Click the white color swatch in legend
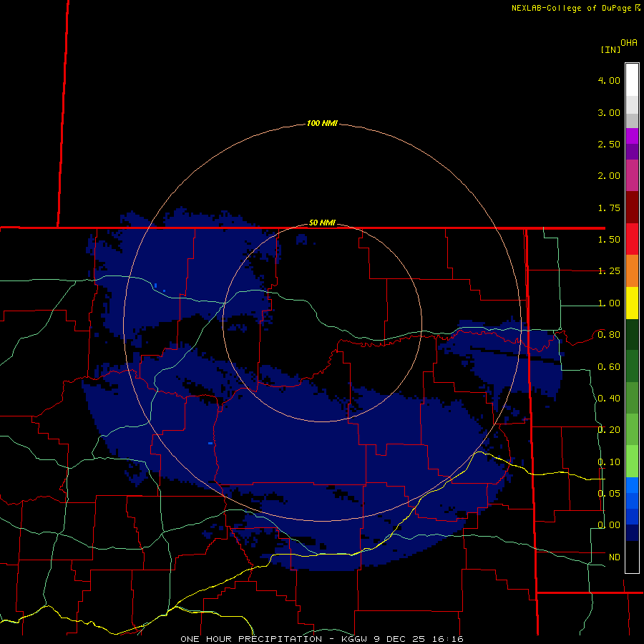Screen dimensions: 644x644 pyautogui.click(x=632, y=80)
